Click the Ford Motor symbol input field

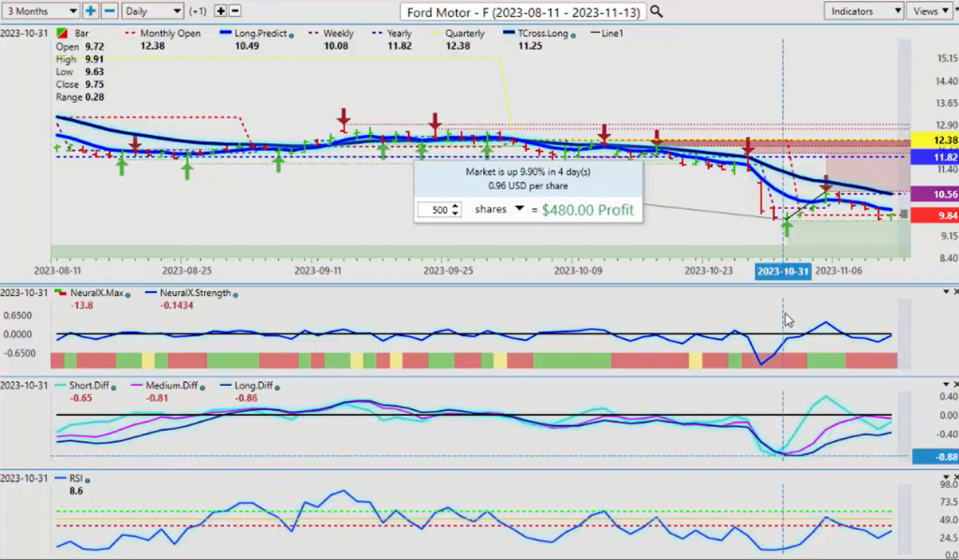[523, 11]
